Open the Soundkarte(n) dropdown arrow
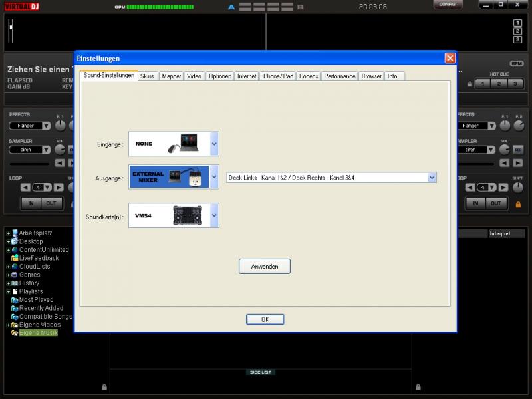 point(214,215)
